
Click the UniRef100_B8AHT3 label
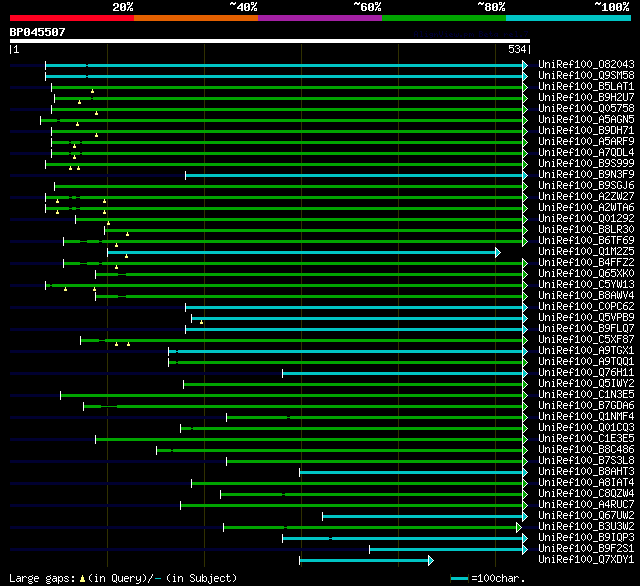click(586, 472)
